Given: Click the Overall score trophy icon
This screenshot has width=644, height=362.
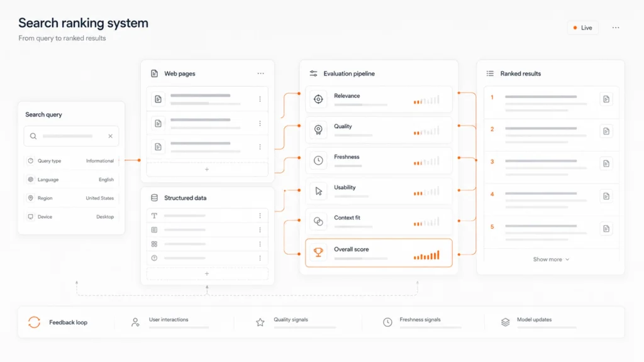Looking at the screenshot, I should [x=318, y=253].
